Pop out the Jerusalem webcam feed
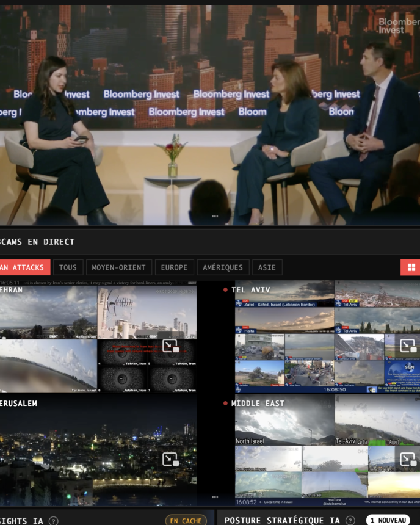The height and width of the screenshot is (525, 420). (x=170, y=459)
